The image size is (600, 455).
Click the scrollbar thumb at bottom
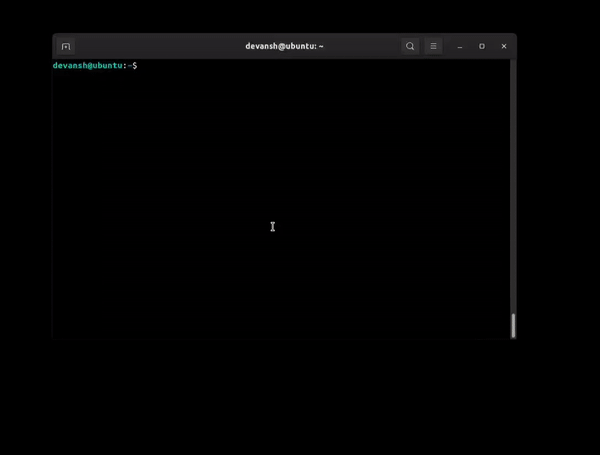(513, 325)
